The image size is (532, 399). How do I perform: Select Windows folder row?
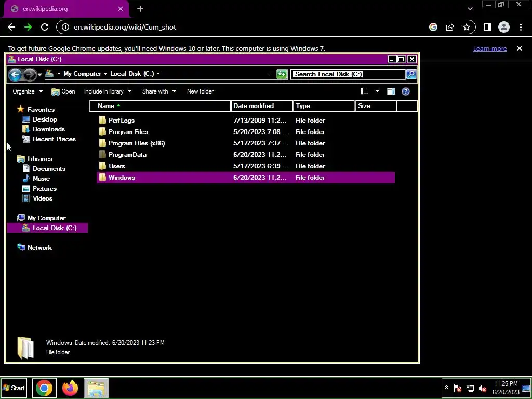click(246, 178)
